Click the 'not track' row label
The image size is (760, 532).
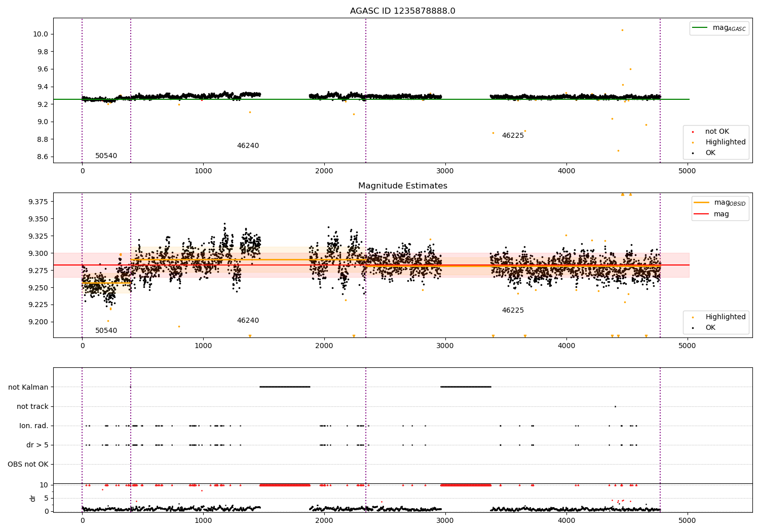[x=32, y=406]
